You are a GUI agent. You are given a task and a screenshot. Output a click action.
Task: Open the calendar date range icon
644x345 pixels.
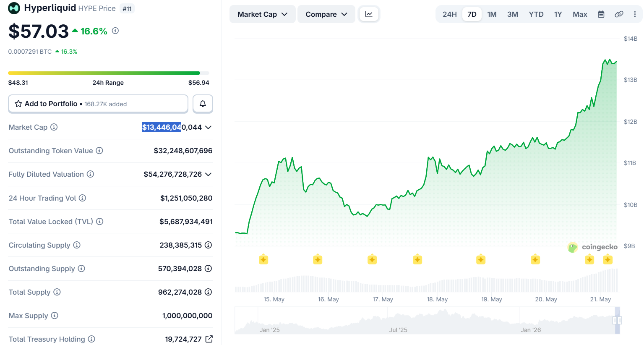click(601, 14)
